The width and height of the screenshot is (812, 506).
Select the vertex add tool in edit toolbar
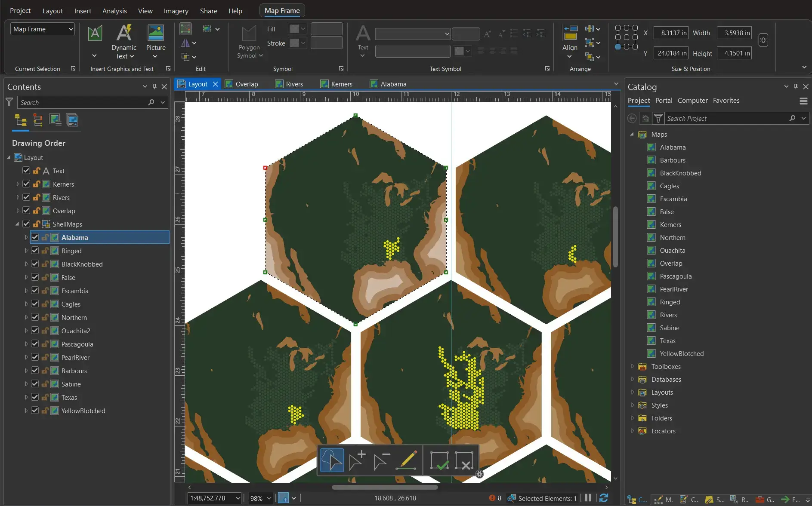pos(356,460)
